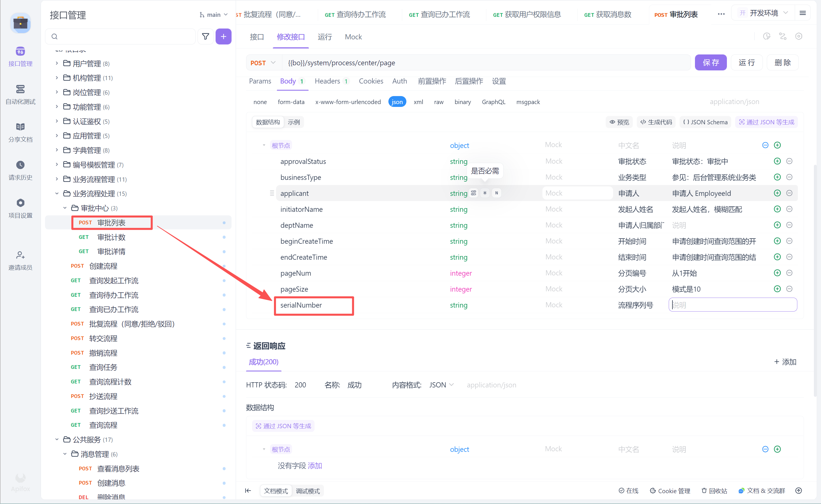Click remove minus icon on pageSize row

(789, 289)
